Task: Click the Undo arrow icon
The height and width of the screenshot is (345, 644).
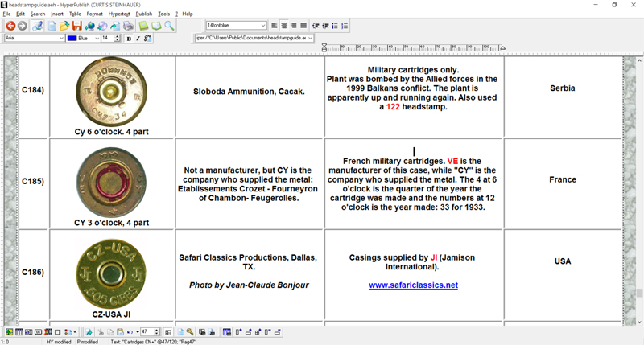Action: click(x=130, y=332)
